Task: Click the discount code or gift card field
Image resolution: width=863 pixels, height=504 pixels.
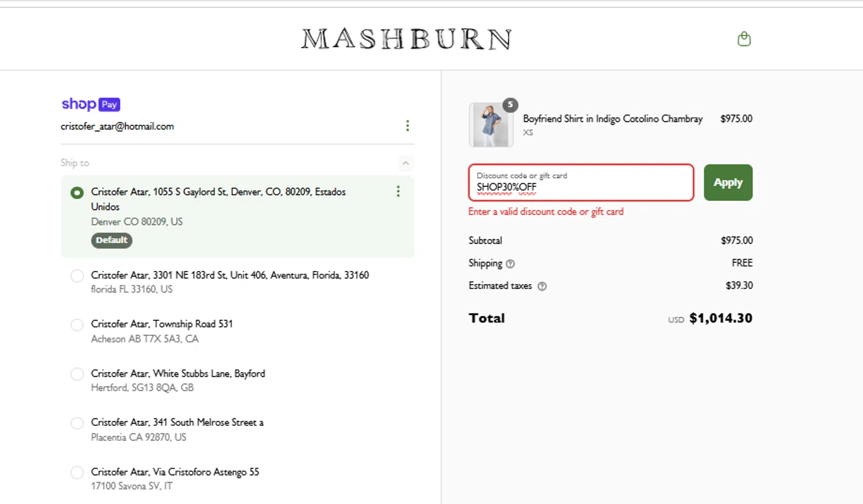Action: pos(581,182)
